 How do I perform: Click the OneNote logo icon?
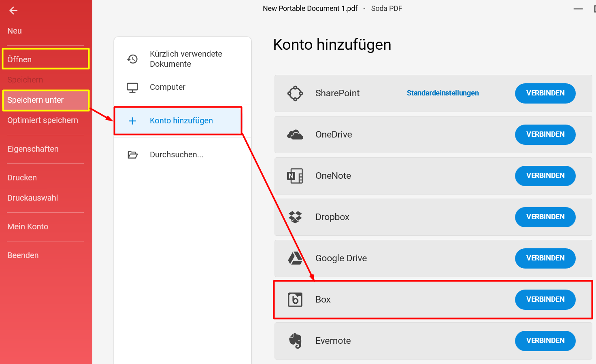pos(295,176)
